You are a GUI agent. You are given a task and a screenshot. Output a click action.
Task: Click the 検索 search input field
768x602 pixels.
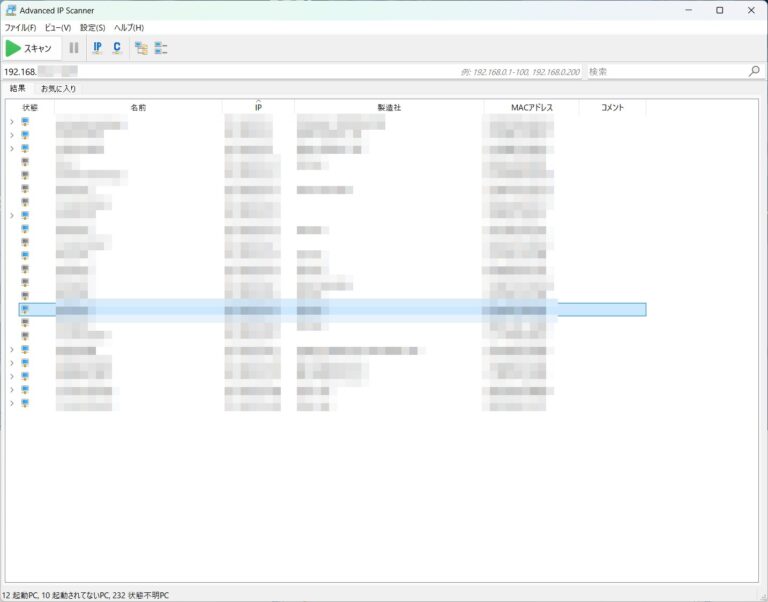665,72
